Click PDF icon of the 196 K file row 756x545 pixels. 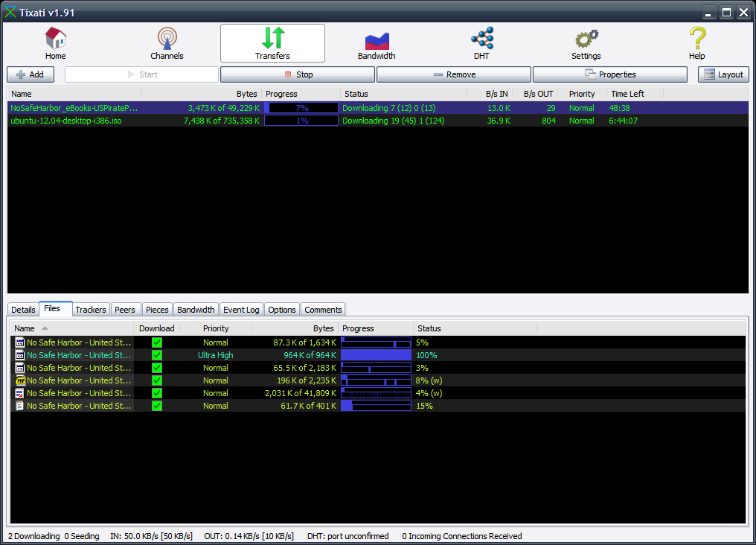(20, 380)
